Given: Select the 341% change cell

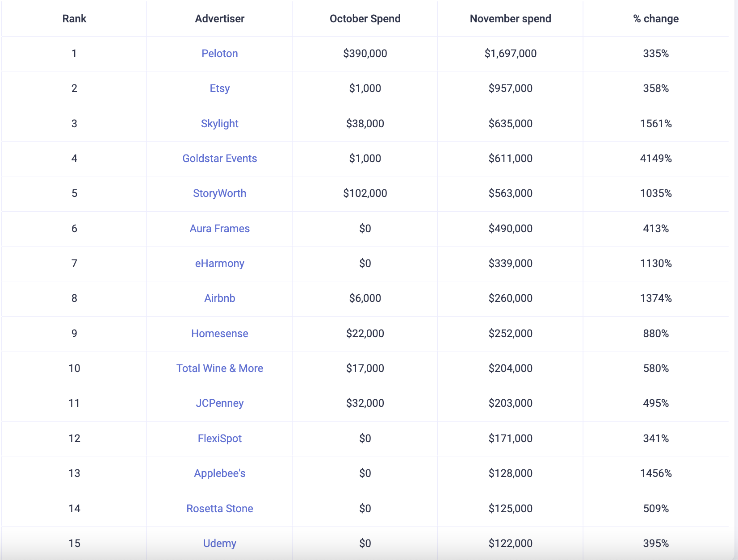Looking at the screenshot, I should coord(656,439).
